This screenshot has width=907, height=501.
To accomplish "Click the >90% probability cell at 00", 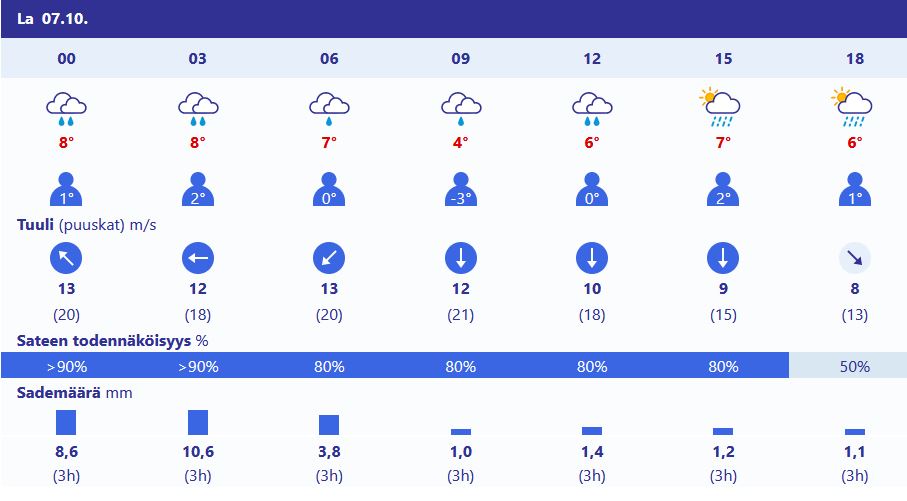I will coord(67,366).
